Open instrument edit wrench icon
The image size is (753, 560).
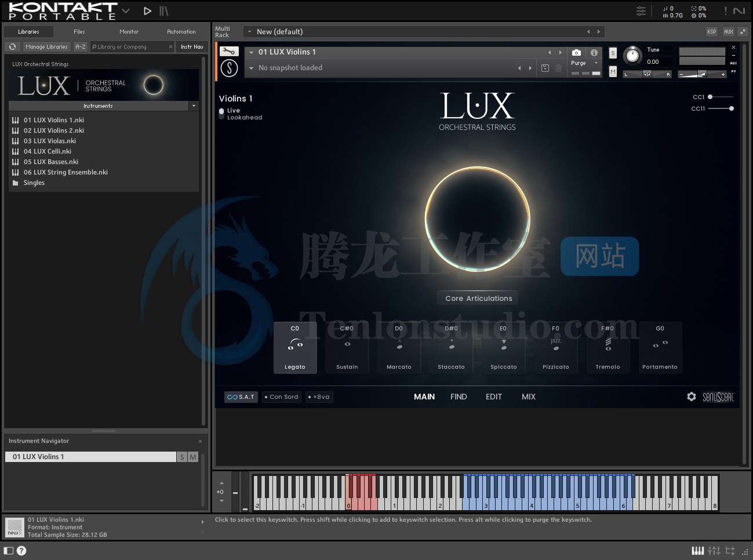point(229,51)
